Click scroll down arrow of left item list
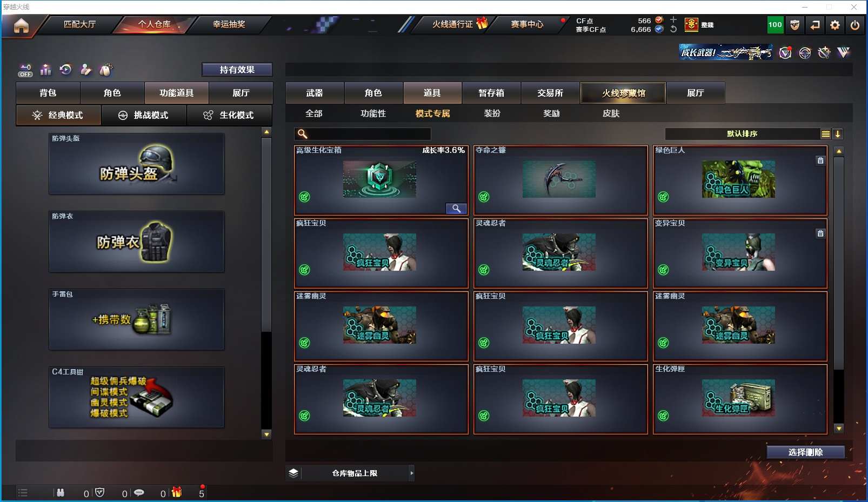 click(266, 434)
